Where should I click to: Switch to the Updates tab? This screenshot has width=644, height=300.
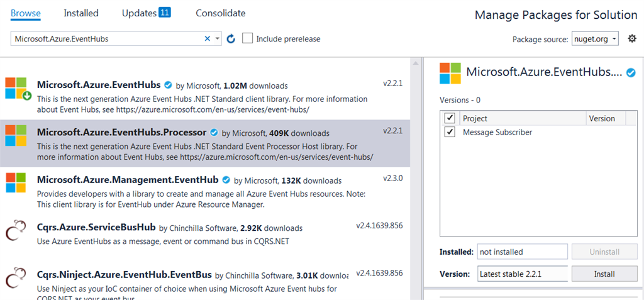point(139,13)
